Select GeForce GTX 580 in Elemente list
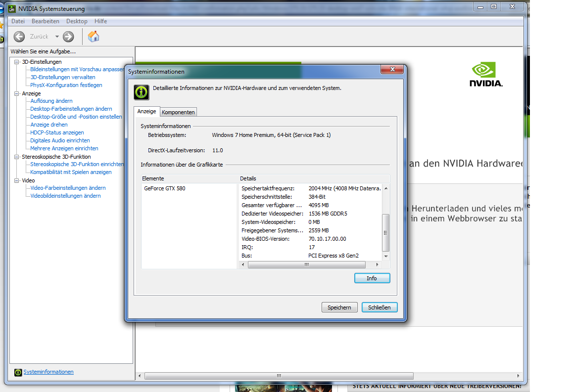This screenshot has height=392, width=570. coord(165,188)
